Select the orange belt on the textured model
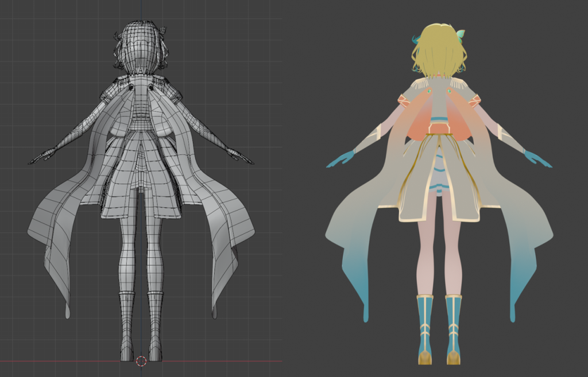The width and height of the screenshot is (588, 377). point(439,129)
